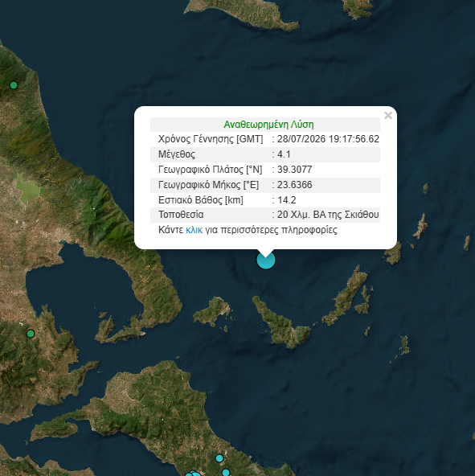Select the upper cyan marker on Evia
The image size is (475, 476).
(219, 458)
